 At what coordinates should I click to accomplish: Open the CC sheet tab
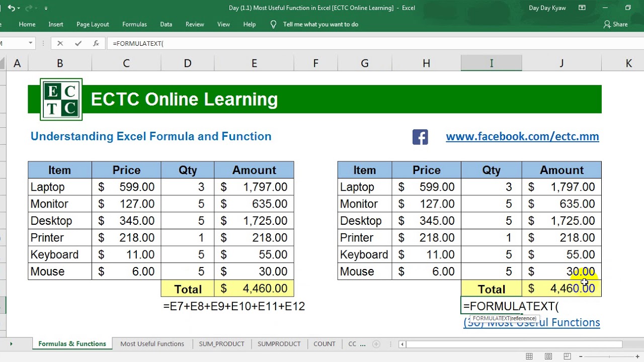pos(352,344)
